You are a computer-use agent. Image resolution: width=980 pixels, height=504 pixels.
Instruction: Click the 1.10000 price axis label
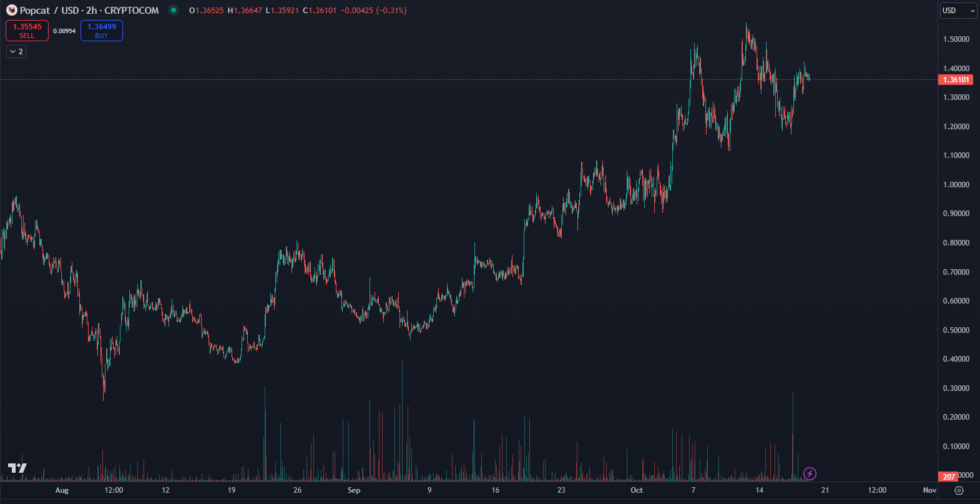[x=956, y=156]
